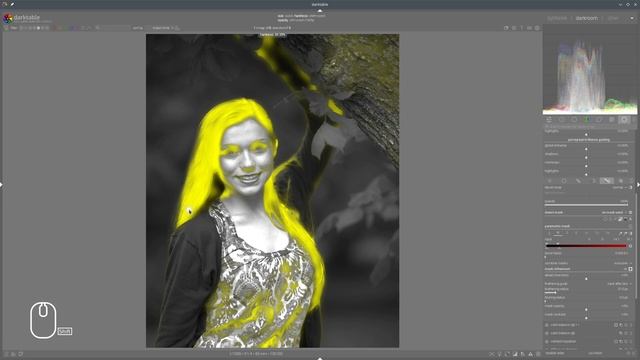Set blending mask to off
The width and height of the screenshot is (640, 360).
pos(550,181)
